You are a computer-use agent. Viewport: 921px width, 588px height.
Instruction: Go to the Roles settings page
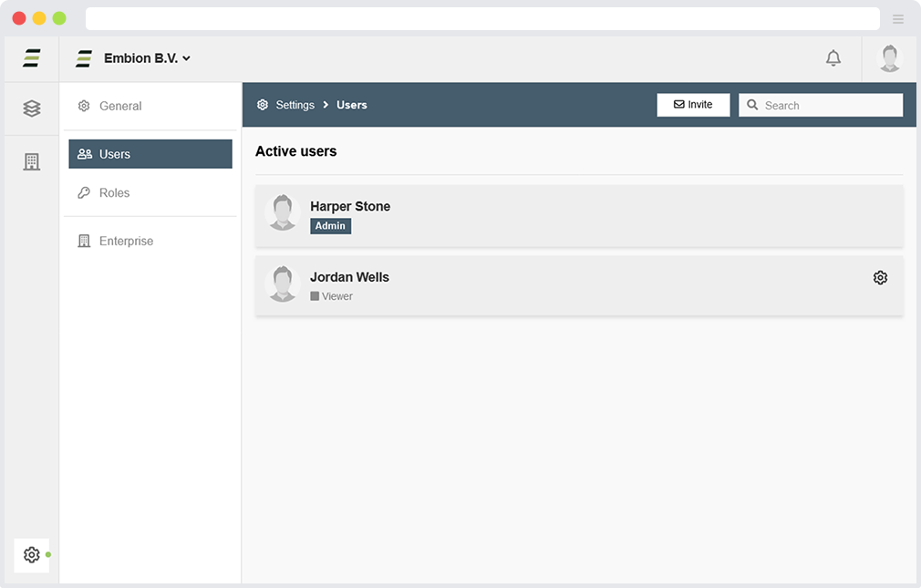click(114, 193)
